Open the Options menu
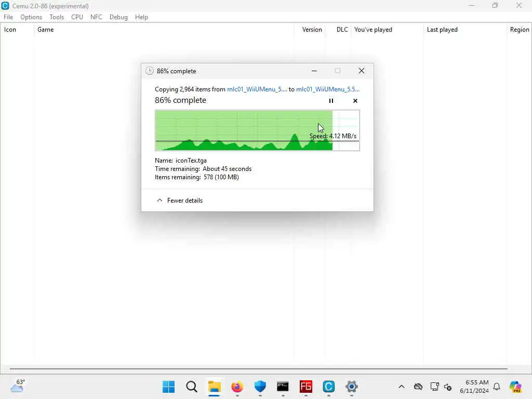Image resolution: width=532 pixels, height=399 pixels. coord(31,17)
